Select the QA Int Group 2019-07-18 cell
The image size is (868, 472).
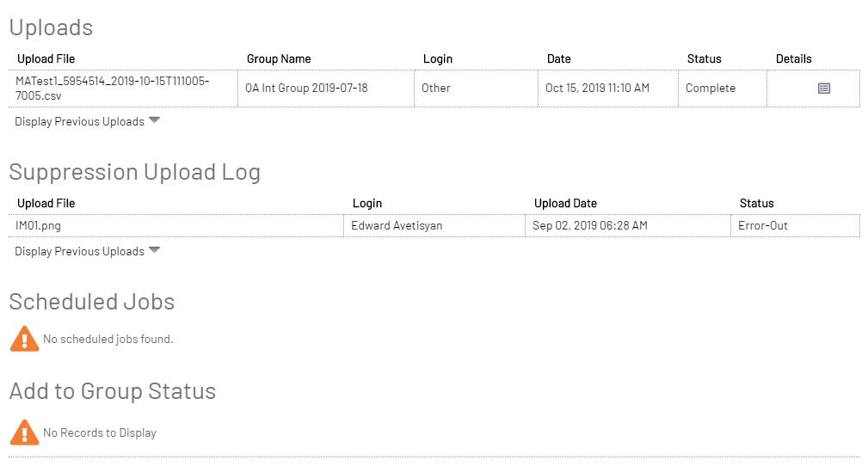pyautogui.click(x=306, y=88)
